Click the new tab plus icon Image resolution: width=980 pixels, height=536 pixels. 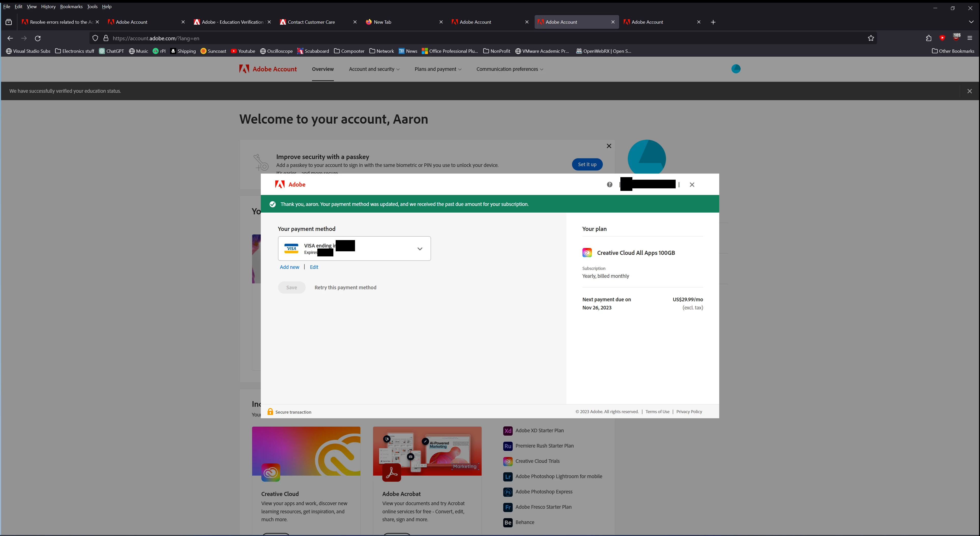point(713,22)
